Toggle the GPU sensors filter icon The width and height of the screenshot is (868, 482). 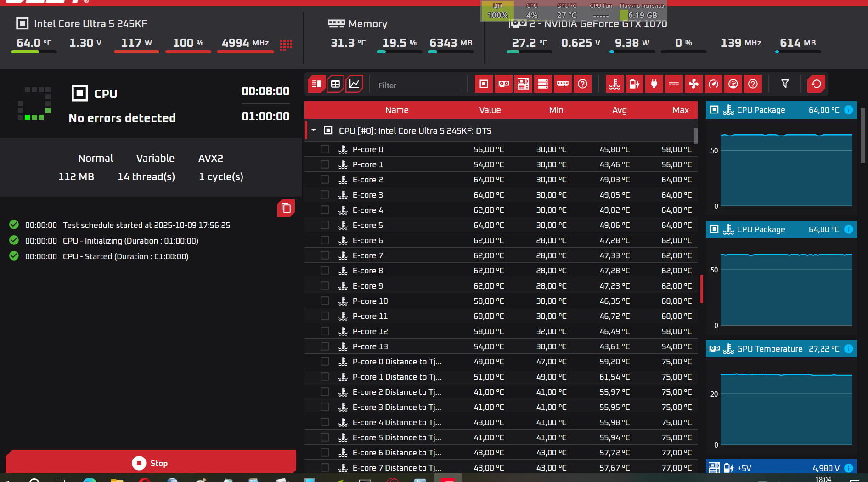(503, 84)
